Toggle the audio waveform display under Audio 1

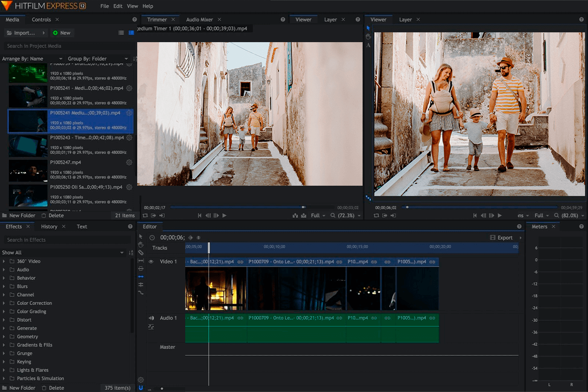coord(150,326)
